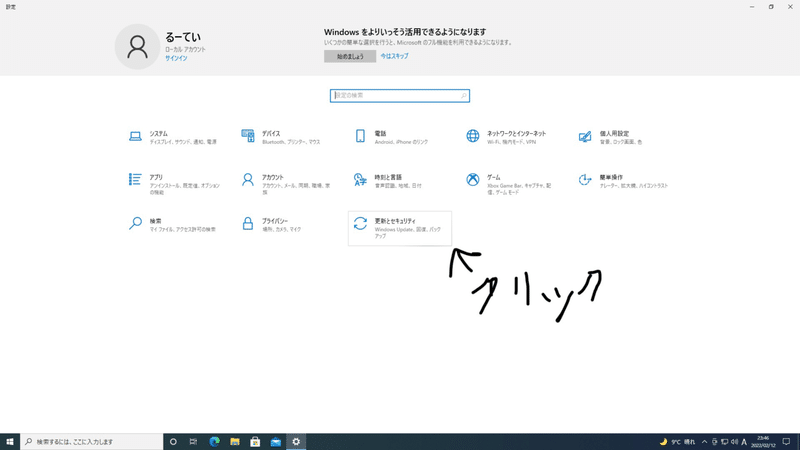Focus the 設定の検索 search field
Screen dimensions: 800x450
click(x=399, y=95)
